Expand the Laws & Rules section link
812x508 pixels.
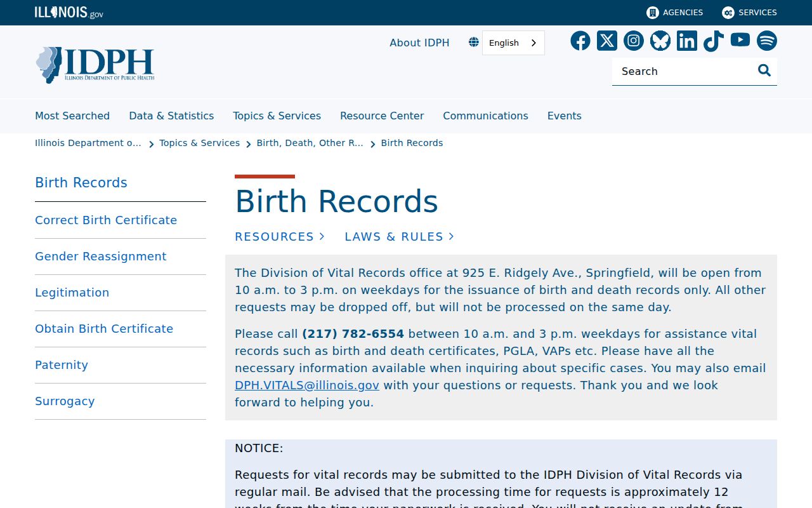pyautogui.click(x=400, y=236)
